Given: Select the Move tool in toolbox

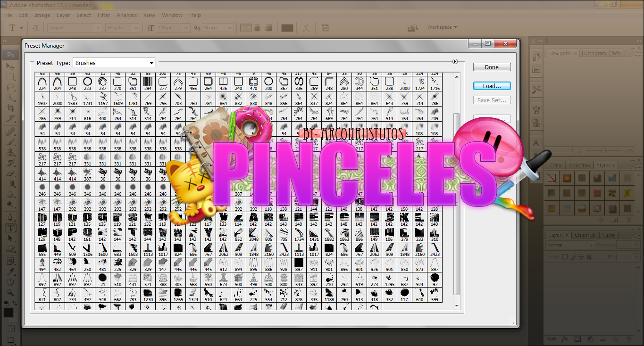Looking at the screenshot, I should click(10, 66).
